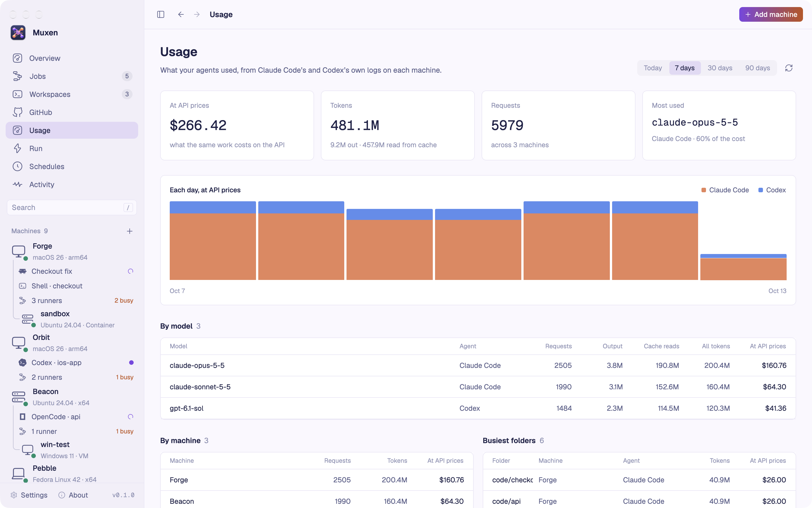Click the win-test VM monitor icon
Screen dimensions: 812x508
28,450
